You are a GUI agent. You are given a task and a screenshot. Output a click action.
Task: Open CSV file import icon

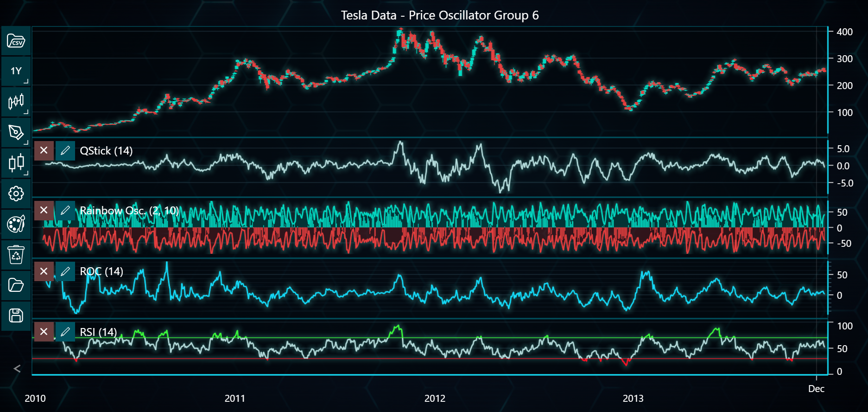tap(16, 41)
